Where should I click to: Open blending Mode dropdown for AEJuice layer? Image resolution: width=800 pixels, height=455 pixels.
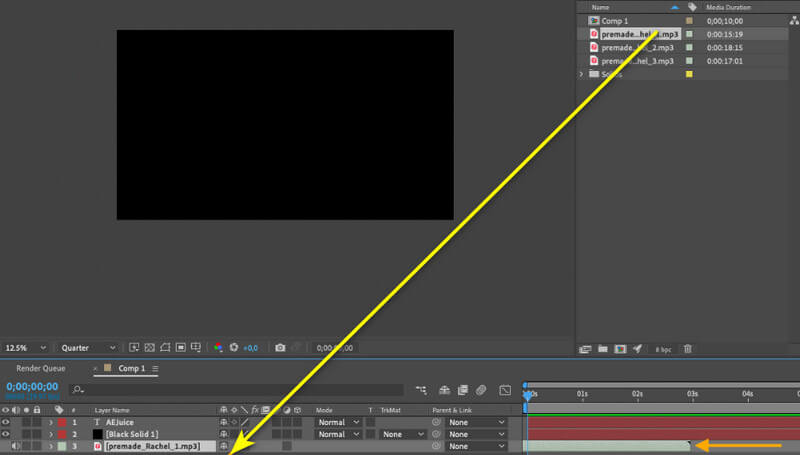[x=337, y=422]
